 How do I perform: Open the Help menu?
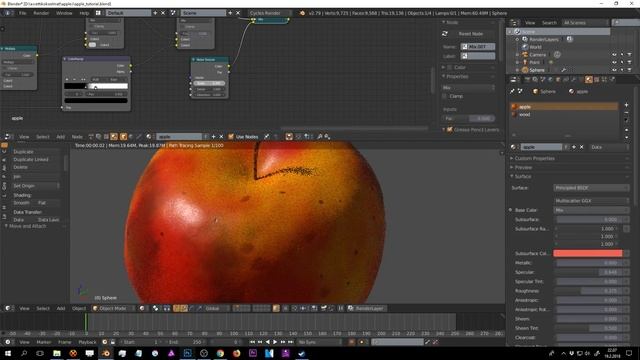[x=84, y=13]
